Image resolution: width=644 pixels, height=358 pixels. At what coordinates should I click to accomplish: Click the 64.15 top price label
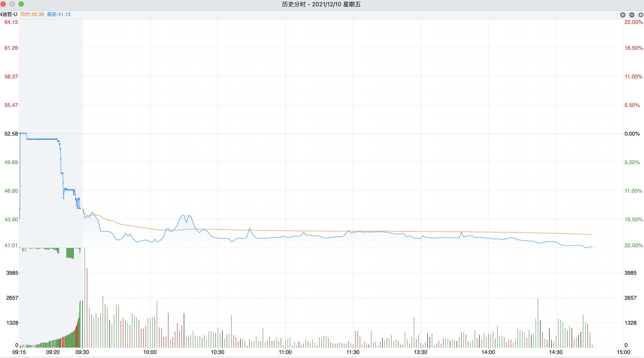11,22
